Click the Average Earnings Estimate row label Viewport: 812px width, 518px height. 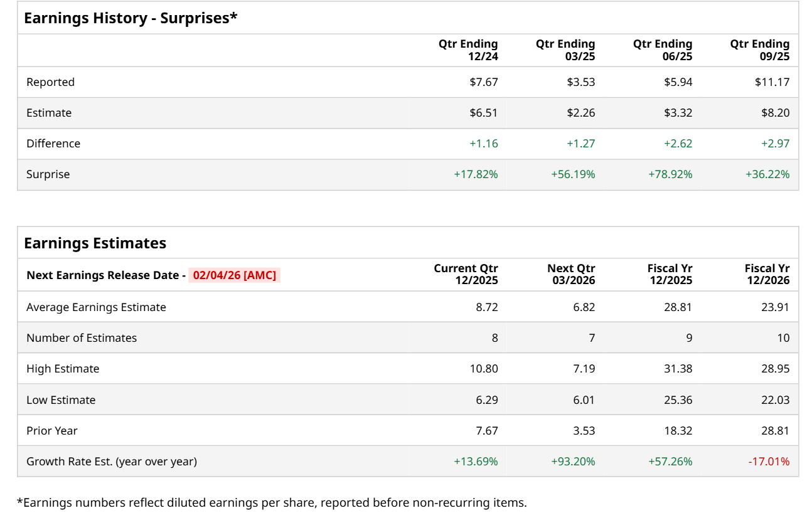click(x=96, y=307)
